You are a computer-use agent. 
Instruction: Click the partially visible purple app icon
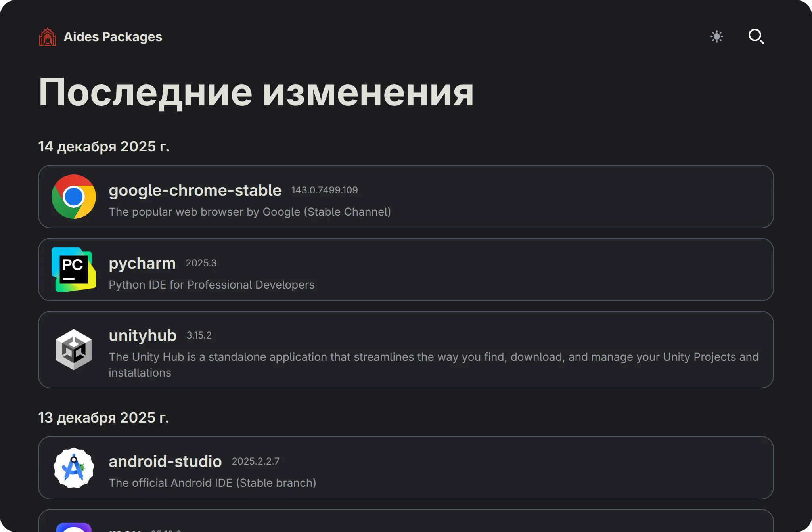point(74,527)
